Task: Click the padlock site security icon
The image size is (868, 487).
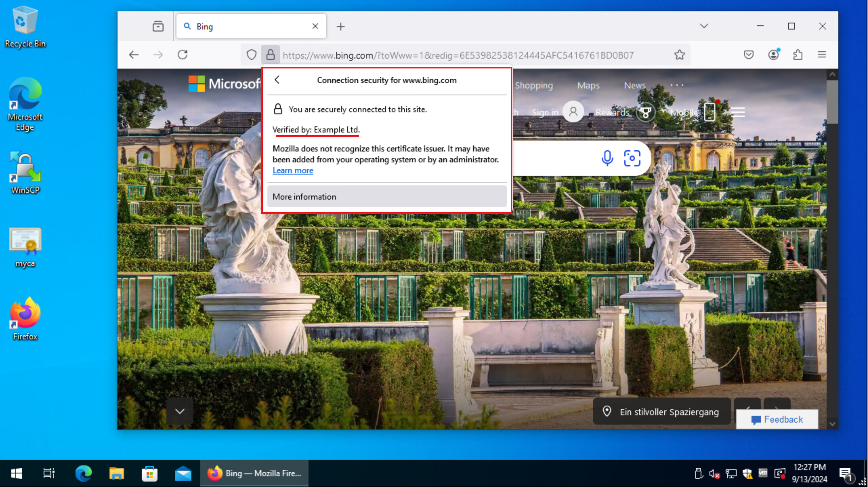Action: [x=270, y=55]
